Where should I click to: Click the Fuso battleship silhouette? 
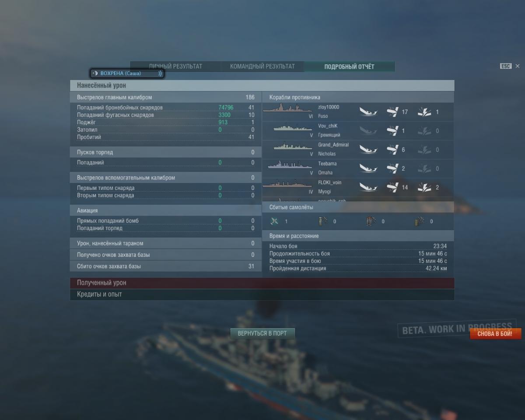tap(288, 108)
